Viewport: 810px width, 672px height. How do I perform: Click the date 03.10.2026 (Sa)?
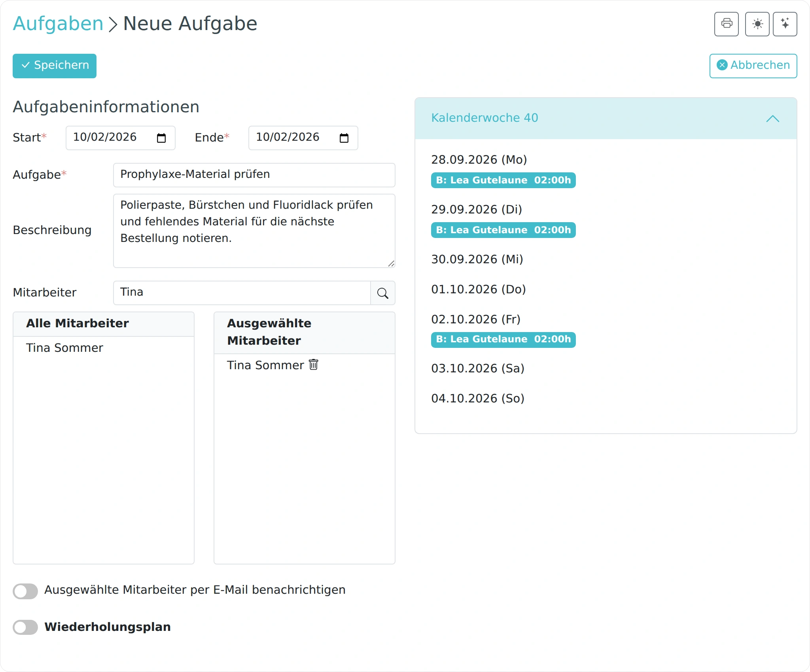477,368
